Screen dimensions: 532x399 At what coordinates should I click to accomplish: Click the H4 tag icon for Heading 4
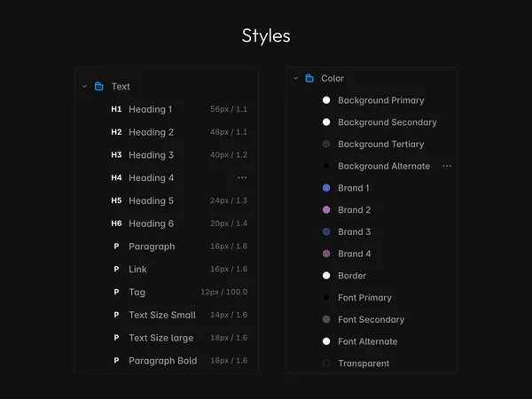(x=116, y=177)
